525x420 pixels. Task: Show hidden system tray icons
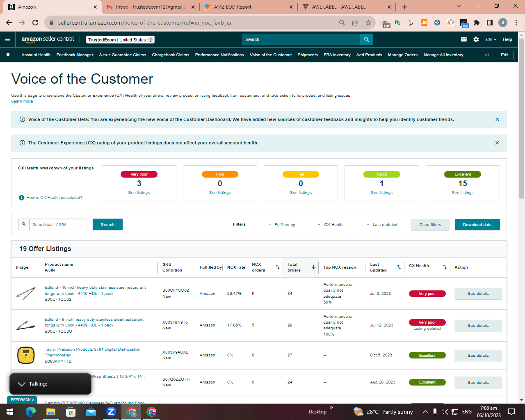425,412
